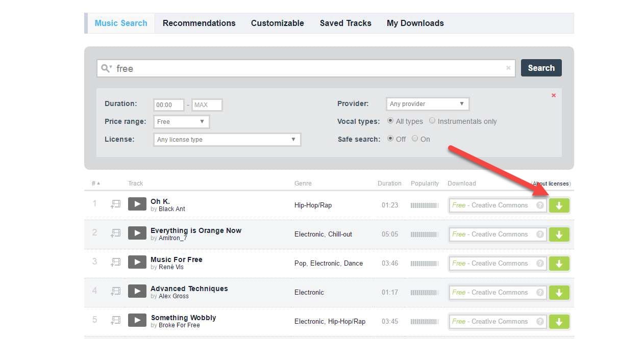Image resolution: width=644 pixels, height=339 pixels.
Task: Play the track Advanced Techniques
Action: [x=137, y=291]
